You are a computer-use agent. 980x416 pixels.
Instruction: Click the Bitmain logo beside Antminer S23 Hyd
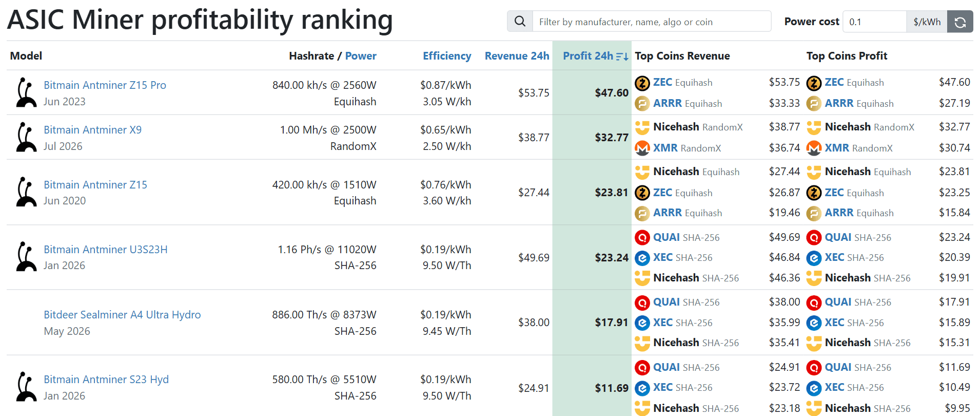pos(26,387)
